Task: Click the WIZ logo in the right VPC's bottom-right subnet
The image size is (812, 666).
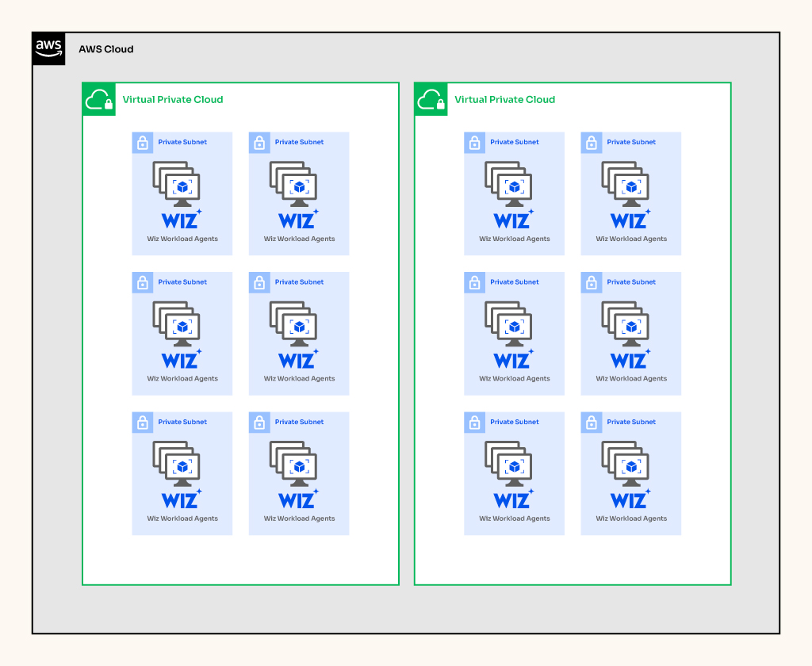Action: [x=630, y=499]
